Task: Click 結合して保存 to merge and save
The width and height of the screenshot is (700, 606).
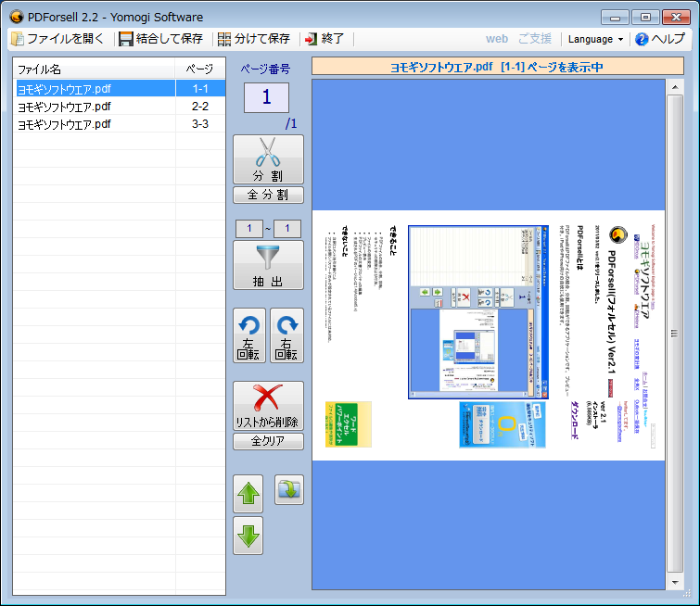Action: pyautogui.click(x=161, y=39)
